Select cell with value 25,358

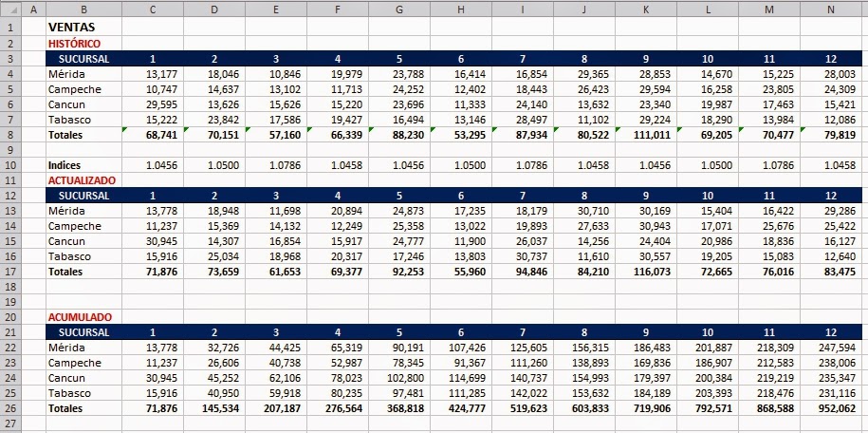[x=399, y=226]
